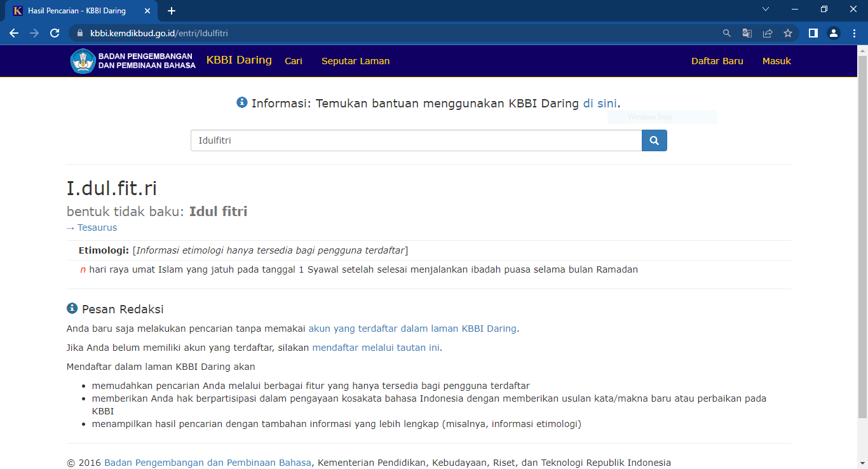Close the Hasil Pencarian tab
This screenshot has width=868, height=469.
click(x=148, y=11)
